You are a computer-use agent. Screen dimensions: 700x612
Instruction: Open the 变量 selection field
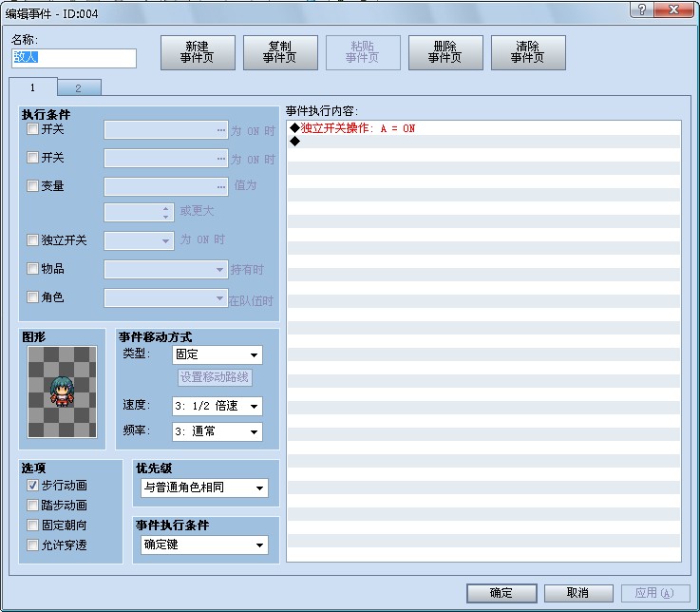point(166,186)
